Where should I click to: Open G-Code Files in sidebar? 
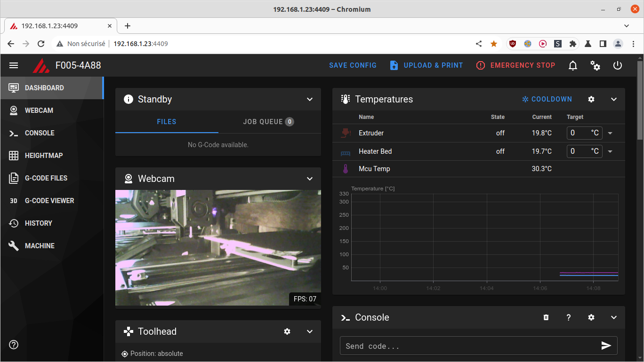(52, 178)
